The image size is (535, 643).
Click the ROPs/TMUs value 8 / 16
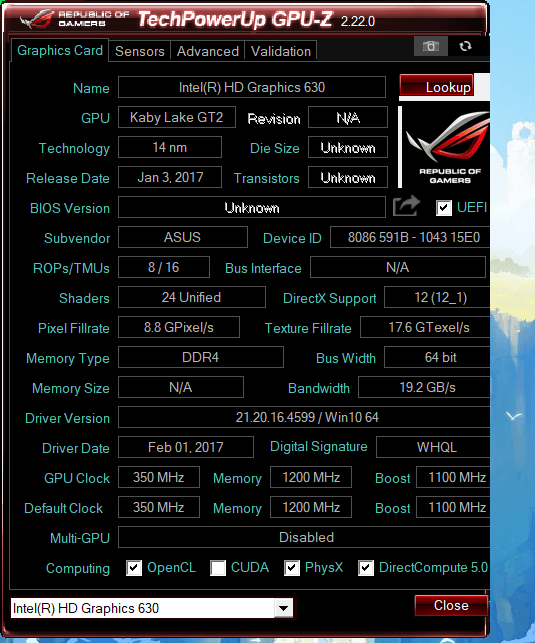[164, 267]
